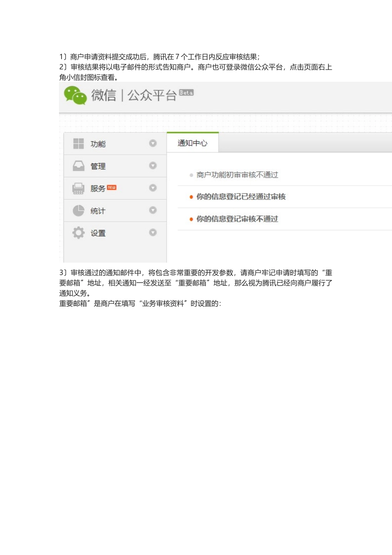Click the grey dot before 商户功能初审审核不通过
392x555 pixels.
[191, 176]
